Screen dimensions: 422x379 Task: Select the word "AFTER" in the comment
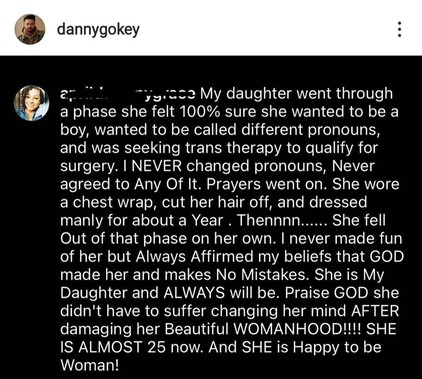pyautogui.click(x=375, y=311)
